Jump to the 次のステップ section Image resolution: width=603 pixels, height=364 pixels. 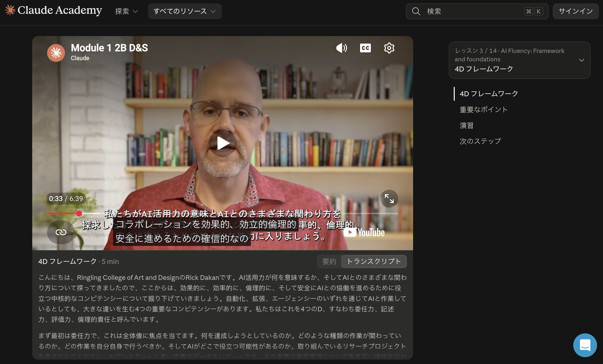(480, 141)
